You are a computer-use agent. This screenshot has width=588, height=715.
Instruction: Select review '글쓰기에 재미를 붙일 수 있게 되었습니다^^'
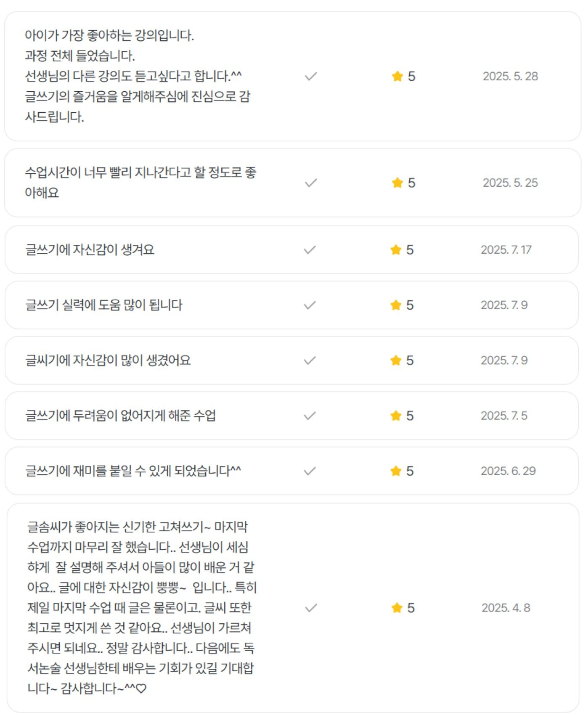point(133,471)
